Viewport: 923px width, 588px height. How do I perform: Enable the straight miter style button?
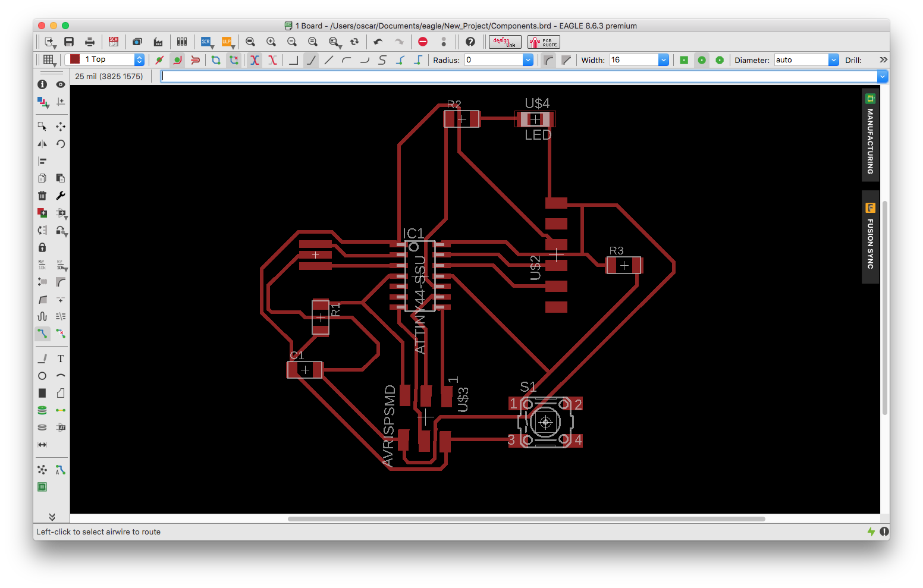pos(566,60)
